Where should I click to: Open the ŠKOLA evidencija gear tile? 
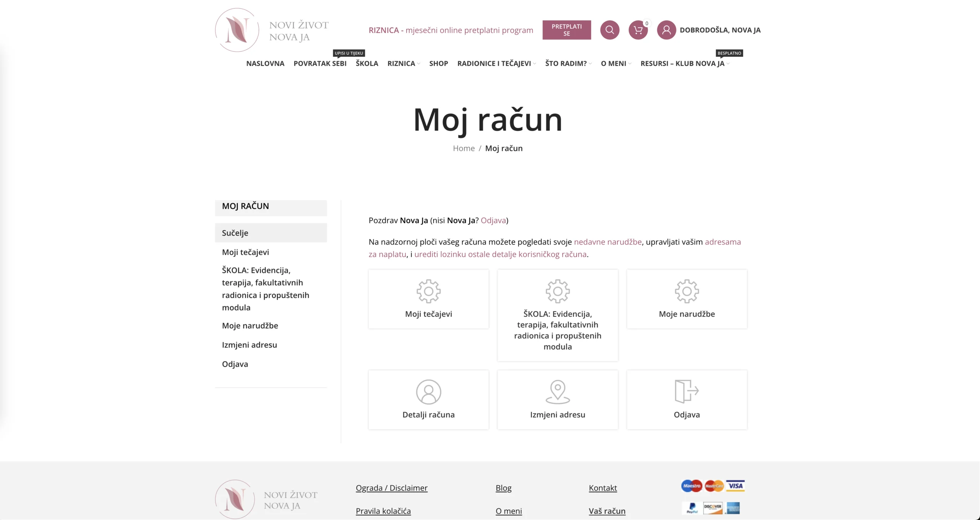(557, 315)
